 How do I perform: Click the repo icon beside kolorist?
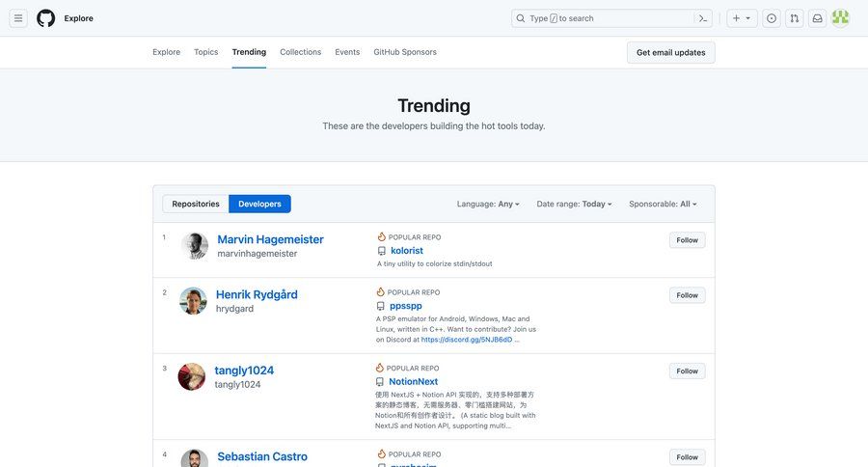[381, 251]
